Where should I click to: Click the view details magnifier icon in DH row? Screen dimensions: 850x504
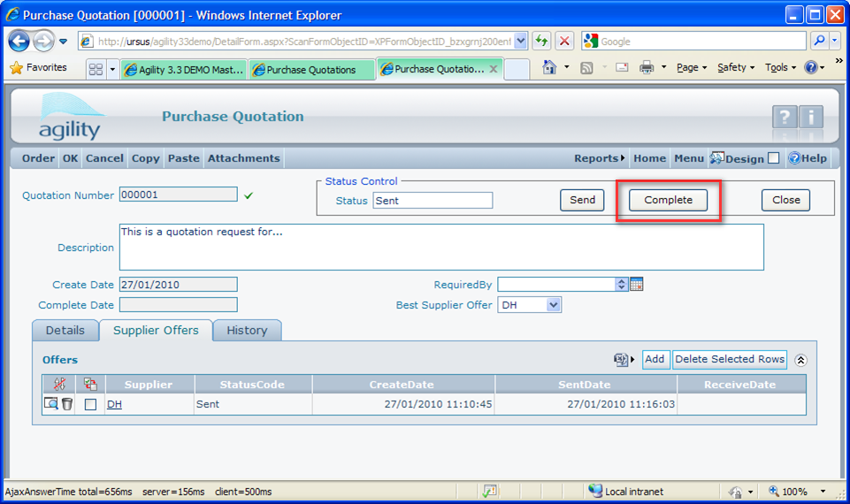[x=51, y=404]
